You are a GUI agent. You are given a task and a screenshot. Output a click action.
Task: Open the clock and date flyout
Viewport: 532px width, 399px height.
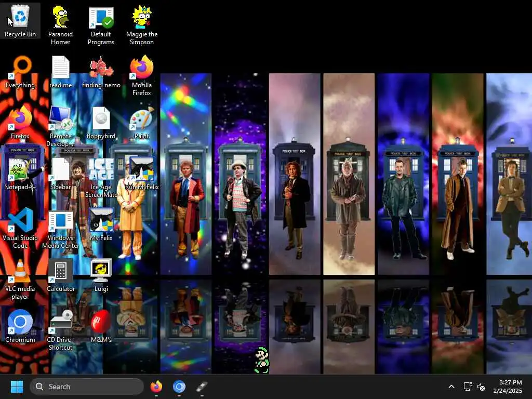coord(508,387)
